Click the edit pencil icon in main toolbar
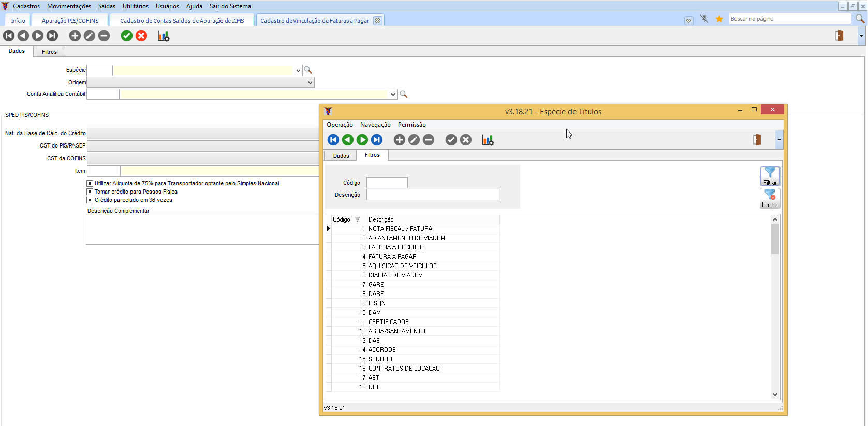 (90, 36)
